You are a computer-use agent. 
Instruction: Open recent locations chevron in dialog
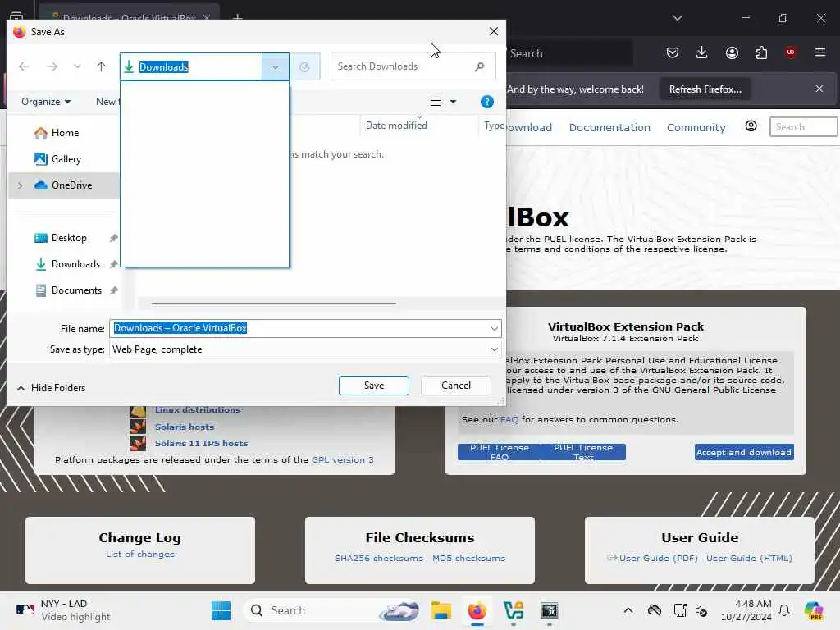[x=77, y=66]
